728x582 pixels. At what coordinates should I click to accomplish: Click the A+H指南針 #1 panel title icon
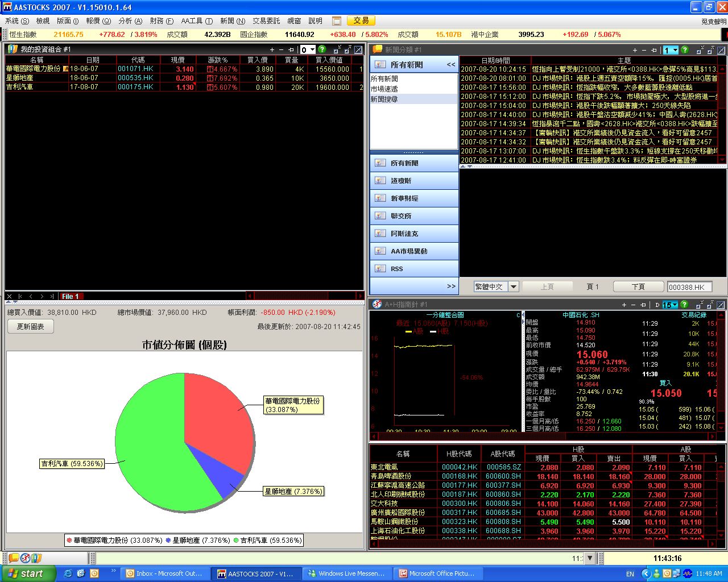click(x=377, y=305)
